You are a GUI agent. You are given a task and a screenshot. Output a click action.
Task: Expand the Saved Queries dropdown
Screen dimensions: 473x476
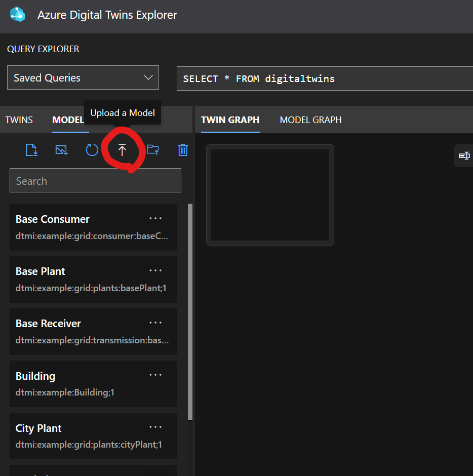(83, 77)
